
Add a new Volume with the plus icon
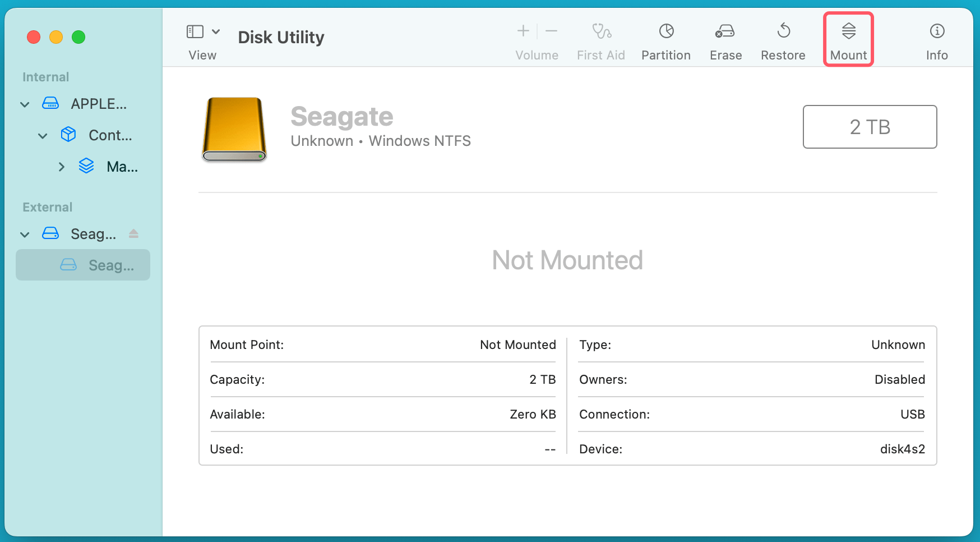pos(522,31)
